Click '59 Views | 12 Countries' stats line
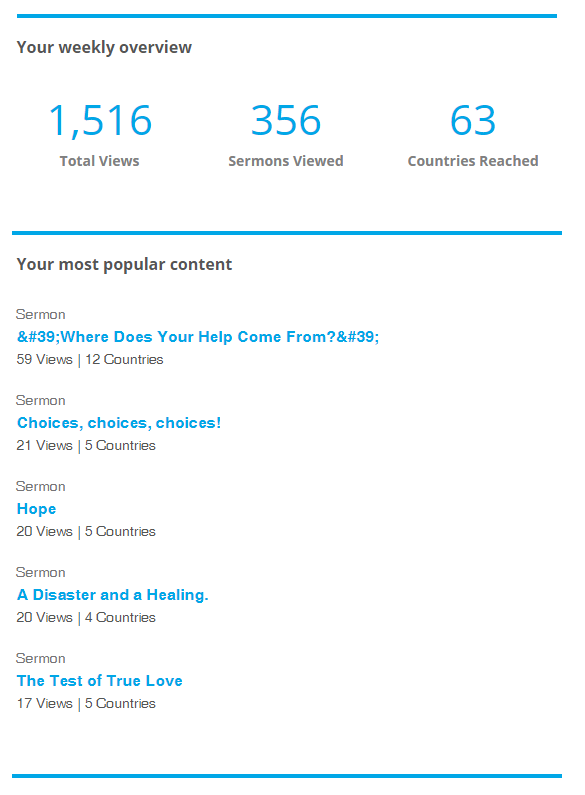This screenshot has height=795, width=585. coord(90,359)
